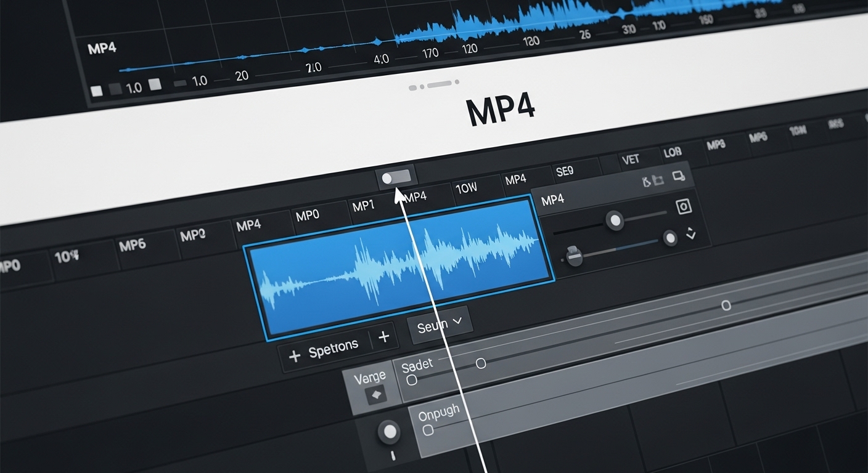Switch to the SE9 tab
This screenshot has width=868, height=473.
[565, 172]
